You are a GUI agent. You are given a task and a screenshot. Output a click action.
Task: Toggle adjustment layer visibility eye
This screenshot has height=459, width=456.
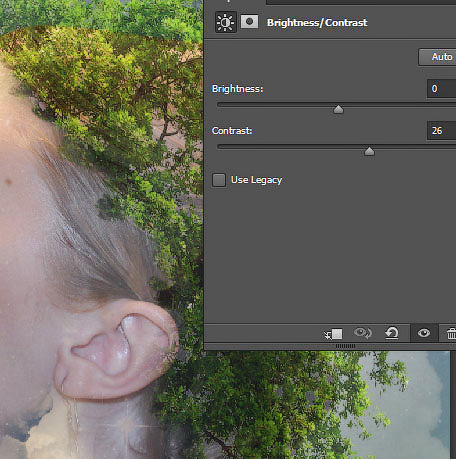coord(424,333)
